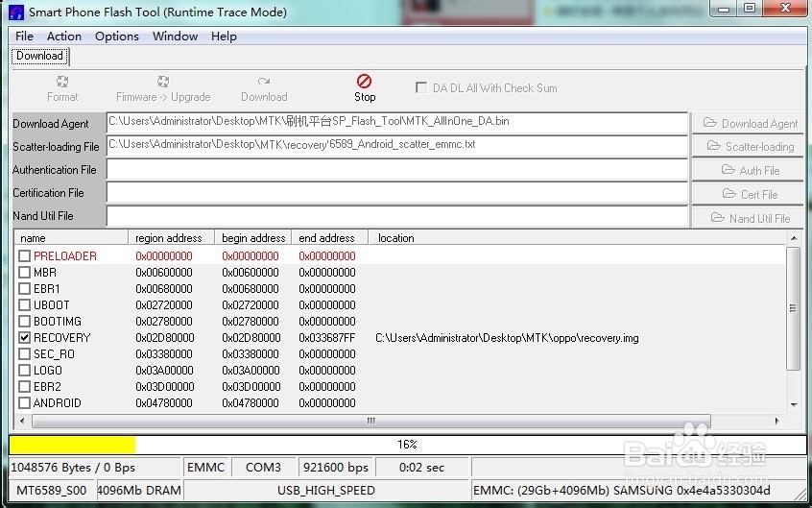The height and width of the screenshot is (508, 812).
Task: Click the 'end address' column header
Action: tap(330, 238)
